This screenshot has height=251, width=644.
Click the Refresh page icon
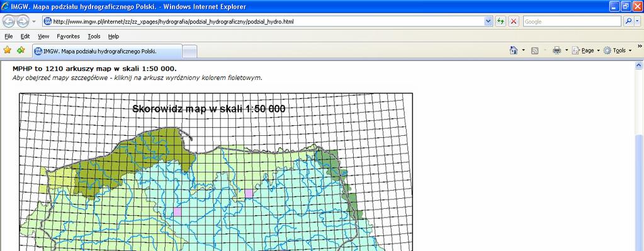tap(500, 22)
